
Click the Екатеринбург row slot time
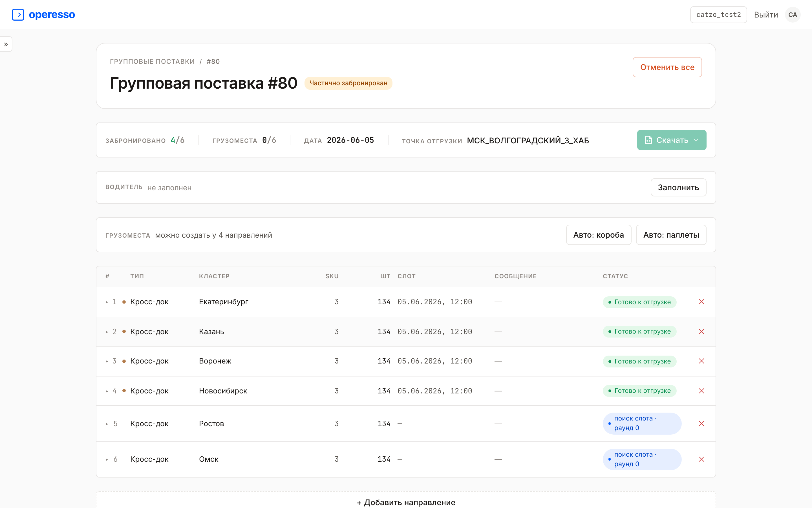434,302
